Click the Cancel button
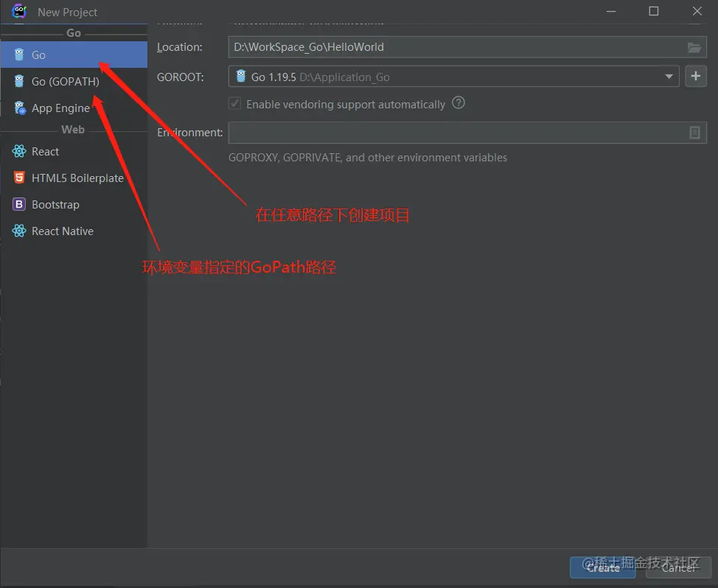This screenshot has width=718, height=588. coord(678,568)
